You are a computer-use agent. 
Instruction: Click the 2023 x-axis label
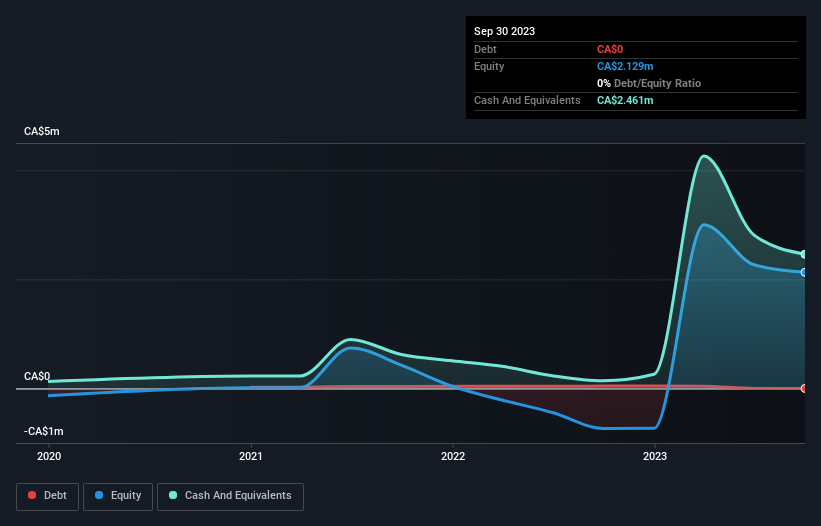655,456
